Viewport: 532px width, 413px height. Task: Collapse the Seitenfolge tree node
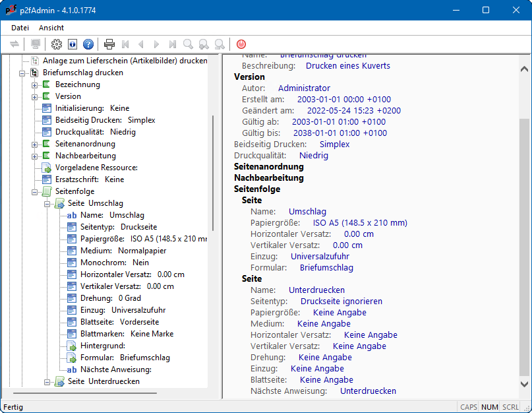tap(34, 191)
